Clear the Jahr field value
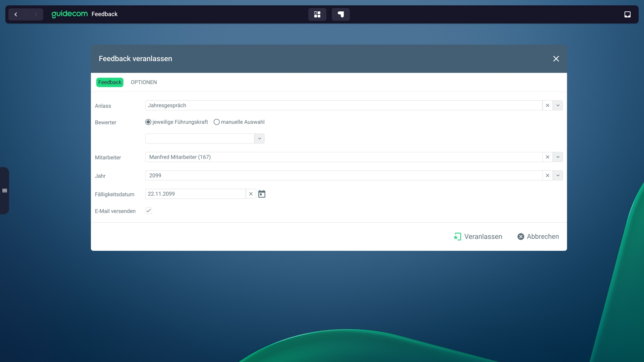 click(x=547, y=176)
